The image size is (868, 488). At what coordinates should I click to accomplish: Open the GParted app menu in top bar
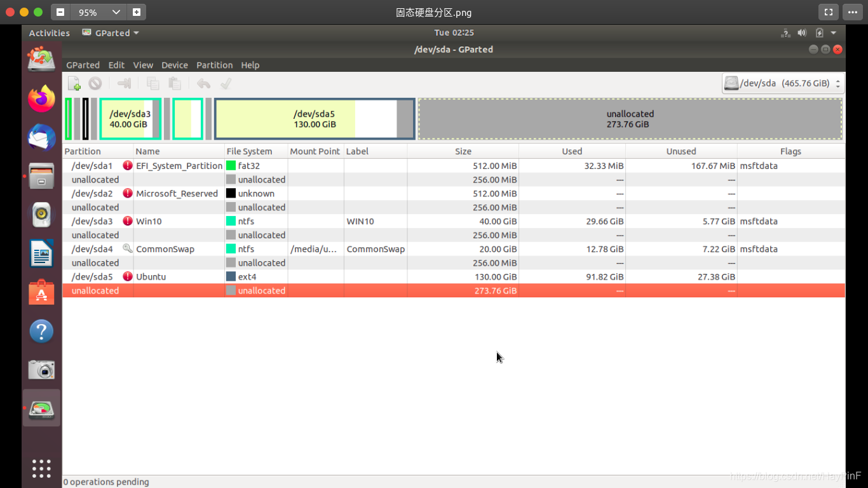pyautogui.click(x=111, y=33)
